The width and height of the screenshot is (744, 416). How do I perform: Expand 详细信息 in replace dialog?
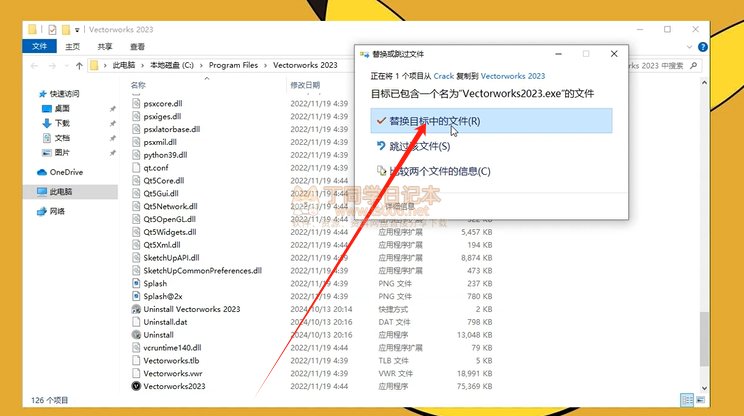(x=400, y=206)
